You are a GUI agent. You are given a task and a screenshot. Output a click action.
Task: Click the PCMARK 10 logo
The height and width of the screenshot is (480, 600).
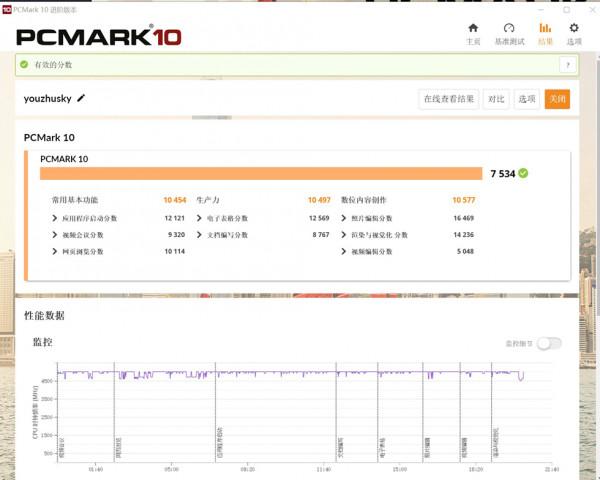(x=98, y=36)
